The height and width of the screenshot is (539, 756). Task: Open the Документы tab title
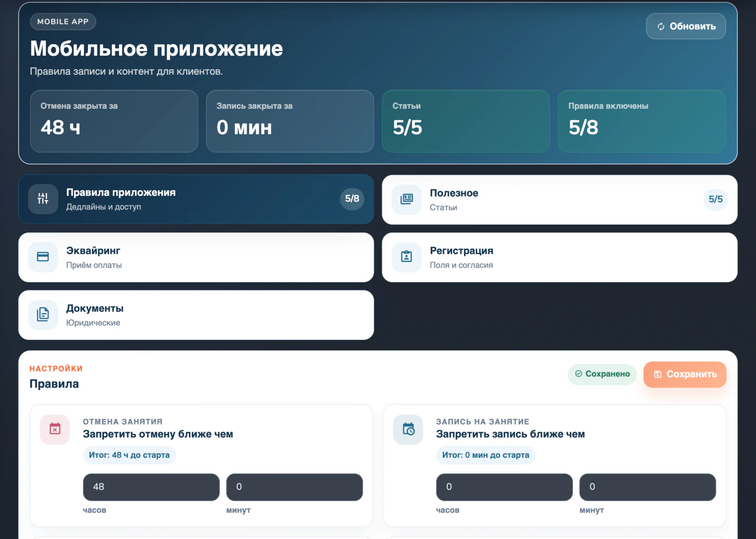pos(95,308)
